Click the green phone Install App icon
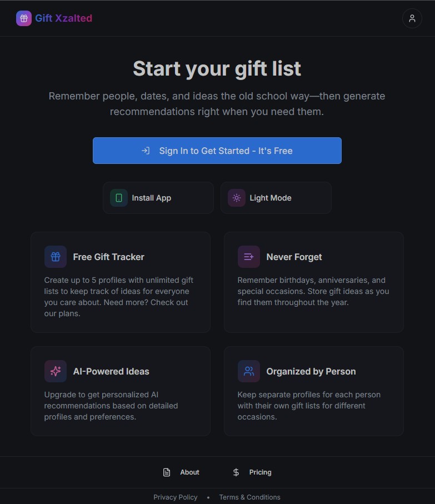The image size is (435, 504). (x=119, y=198)
